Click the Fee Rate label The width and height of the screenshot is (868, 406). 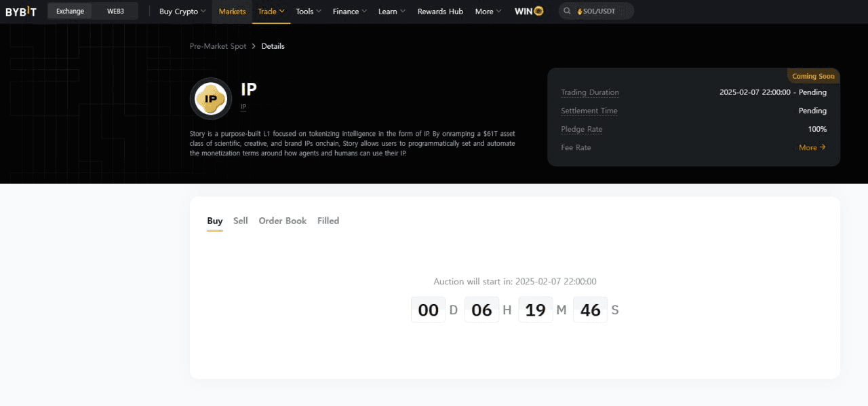[x=576, y=147]
